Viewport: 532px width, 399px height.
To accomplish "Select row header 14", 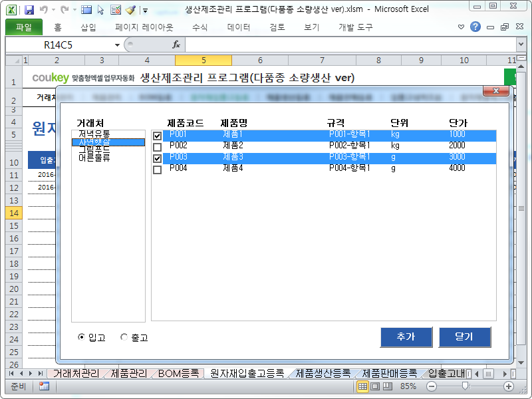I will tap(14, 213).
